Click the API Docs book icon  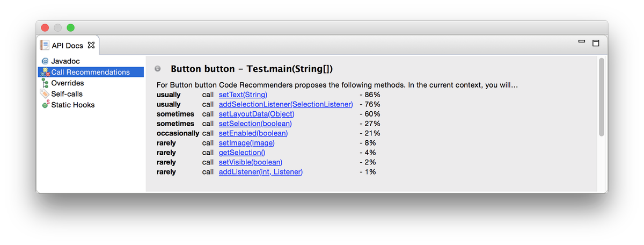tap(45, 45)
